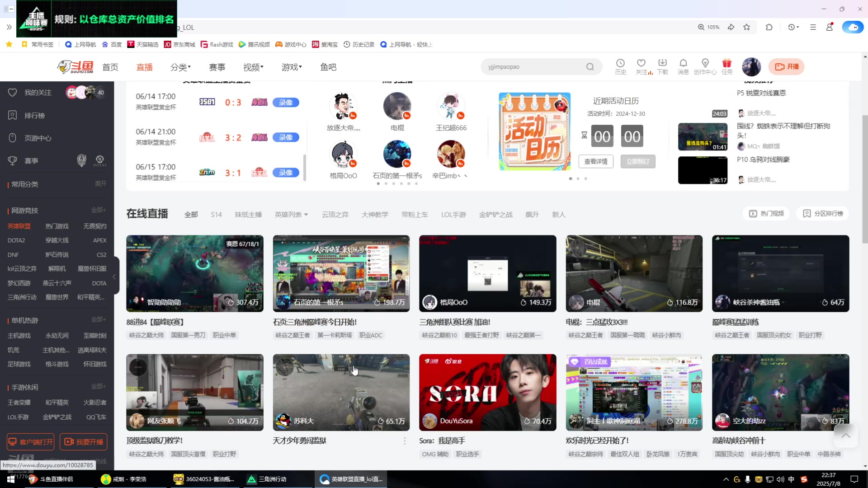The image size is (868, 488).
Task: Click 查看详情 on the activity calendar
Action: coord(596,162)
